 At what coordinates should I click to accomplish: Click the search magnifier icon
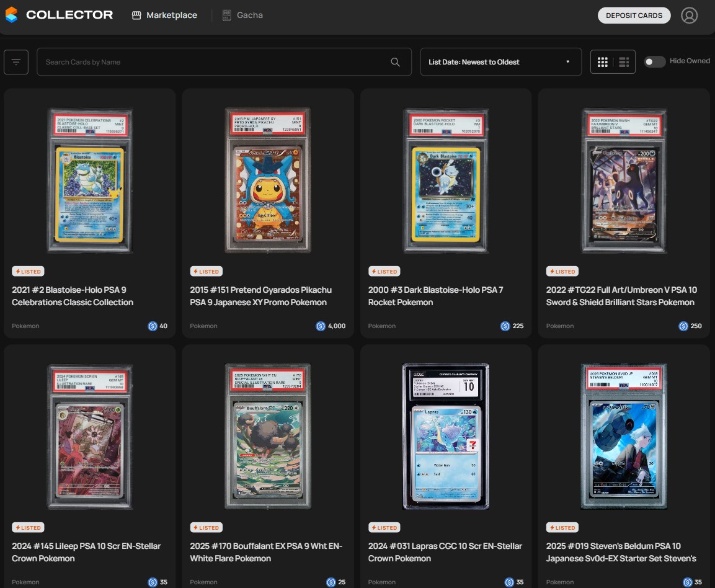click(x=395, y=61)
